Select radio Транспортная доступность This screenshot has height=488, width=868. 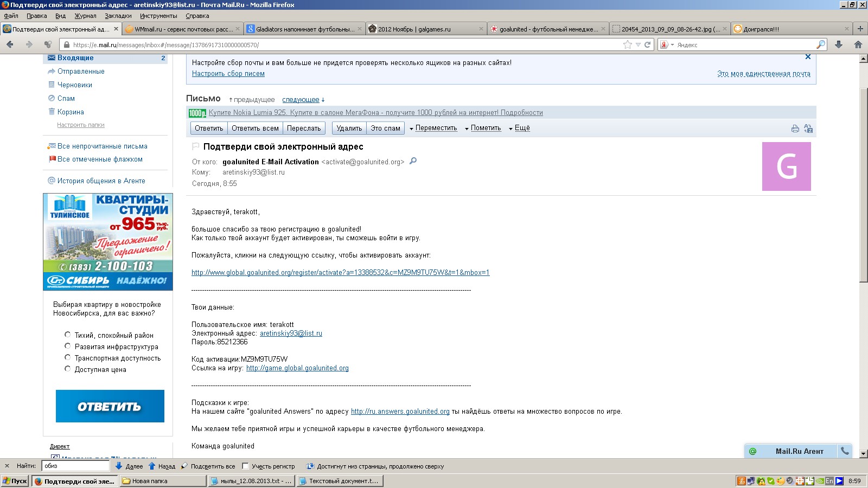click(x=68, y=357)
